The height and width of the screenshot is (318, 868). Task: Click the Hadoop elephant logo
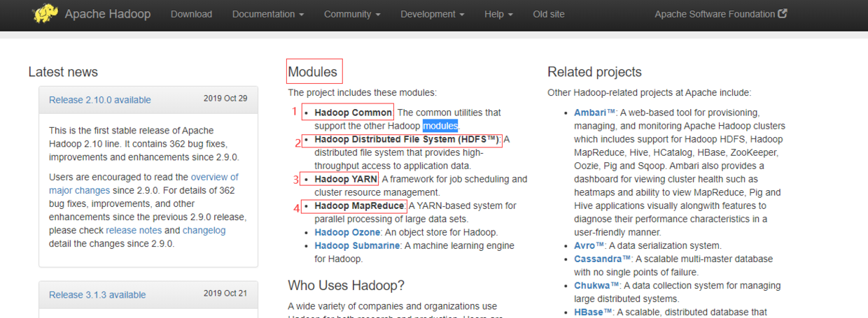coord(45,13)
